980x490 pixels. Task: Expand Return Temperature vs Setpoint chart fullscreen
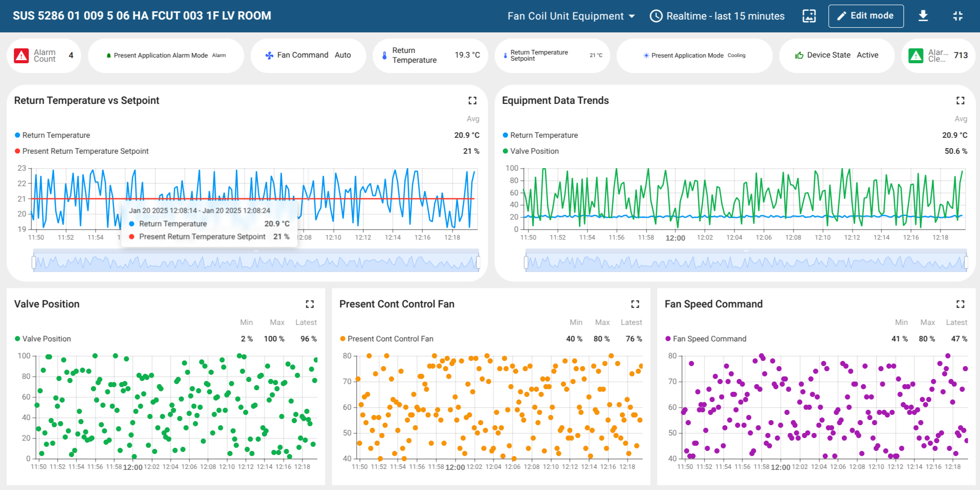coord(472,101)
